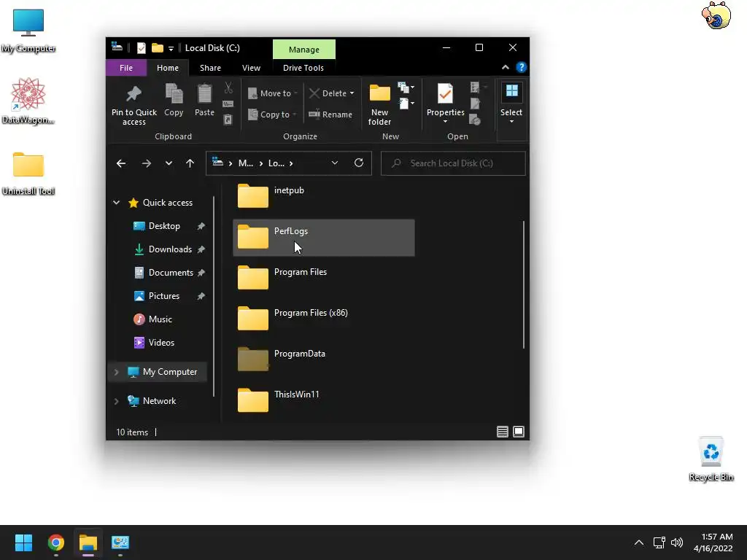Go back with the left arrow

(121, 163)
